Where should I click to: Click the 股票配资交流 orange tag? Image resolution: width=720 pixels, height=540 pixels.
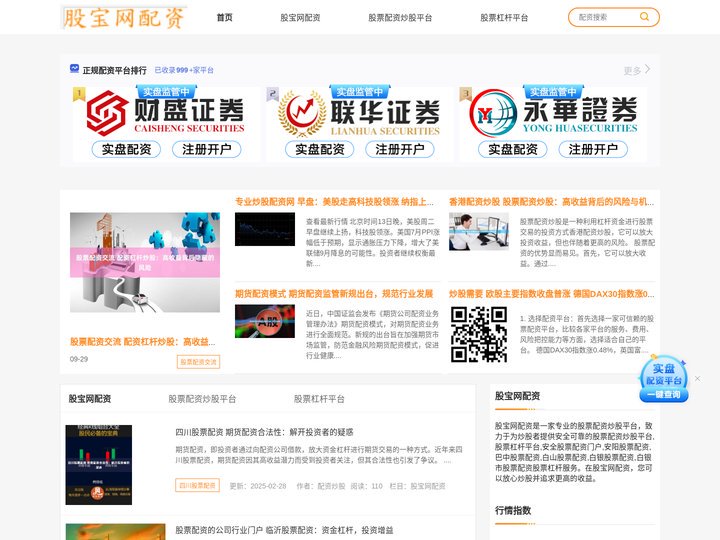(x=198, y=362)
